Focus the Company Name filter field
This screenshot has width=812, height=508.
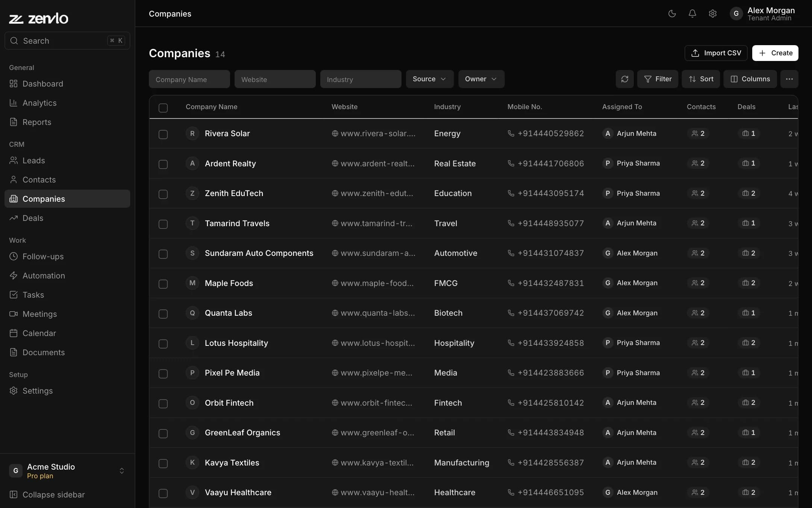point(189,79)
